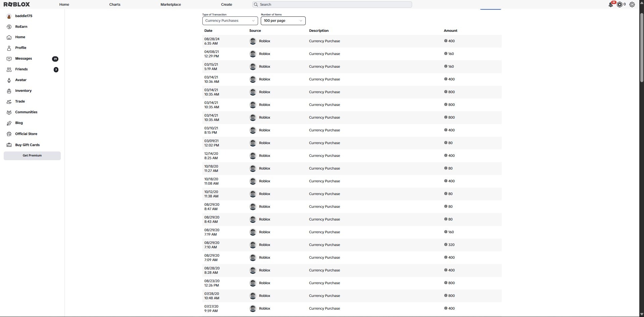This screenshot has height=317, width=644.
Task: Select the 07/27/20 9:59 AM date cell
Action: [211, 309]
